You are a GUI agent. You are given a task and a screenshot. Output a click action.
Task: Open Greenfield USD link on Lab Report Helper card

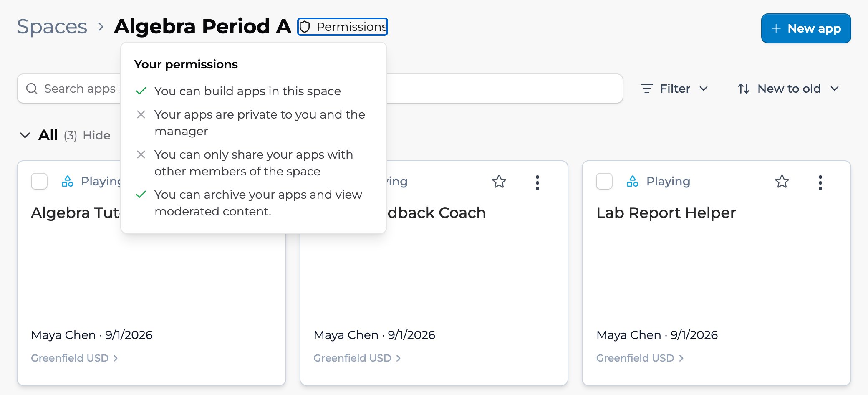(640, 358)
